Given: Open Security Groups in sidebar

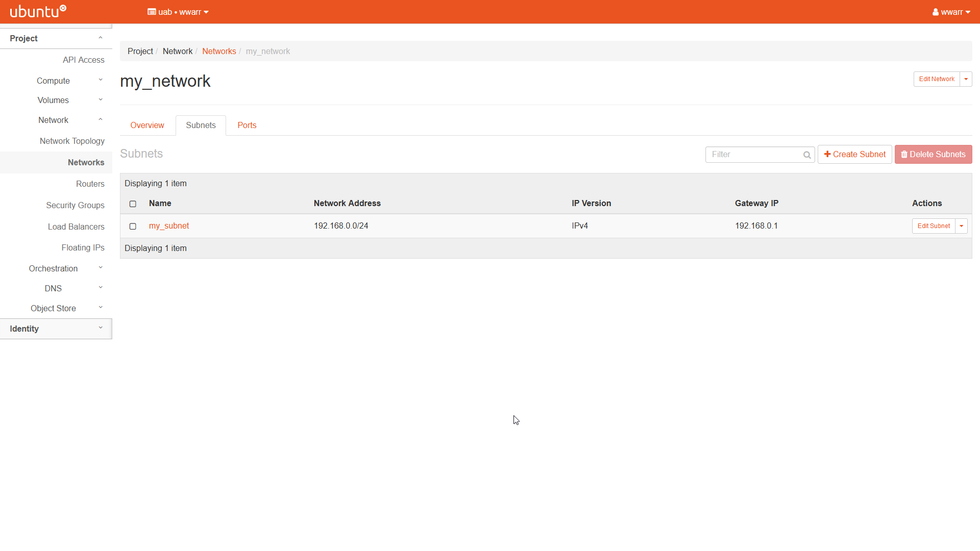Looking at the screenshot, I should pos(75,205).
